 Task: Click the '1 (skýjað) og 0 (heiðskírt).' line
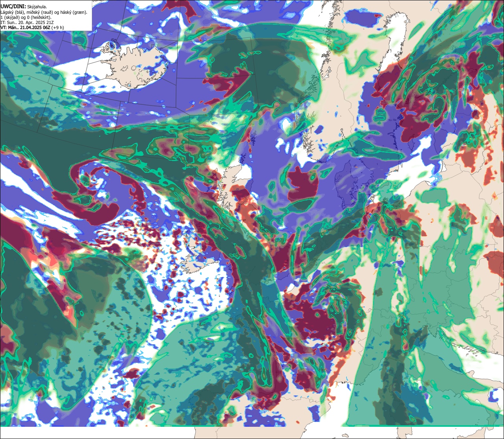click(26, 17)
